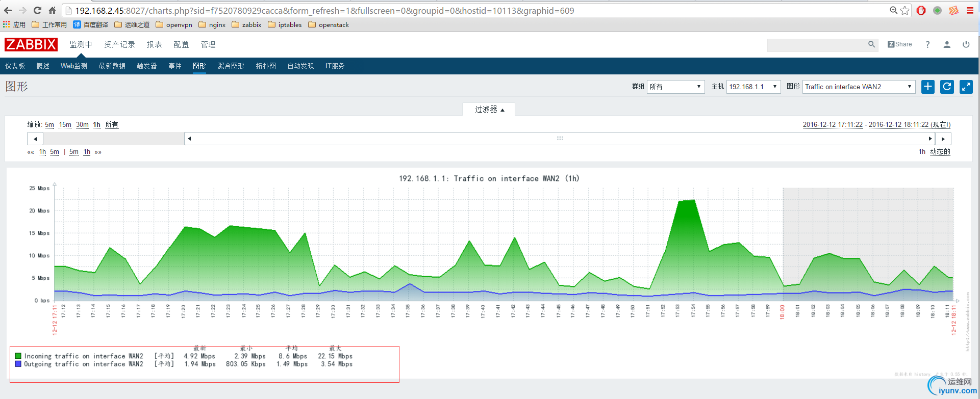980x399 pixels.
Task: Open the openvpn bookmark folder
Action: 174,24
